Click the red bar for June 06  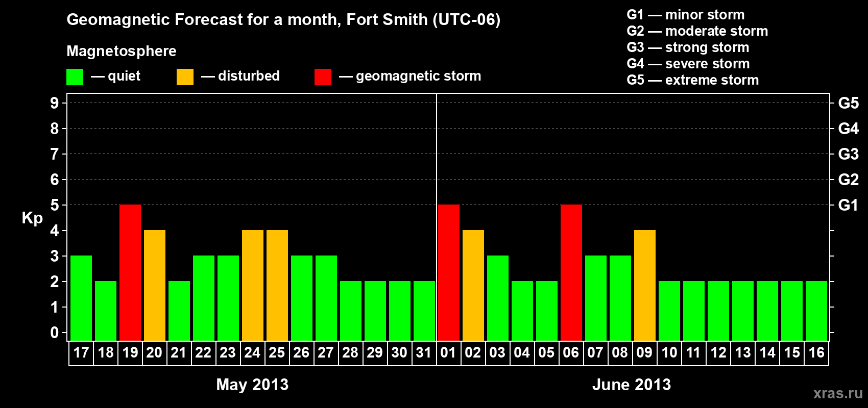[571, 273]
